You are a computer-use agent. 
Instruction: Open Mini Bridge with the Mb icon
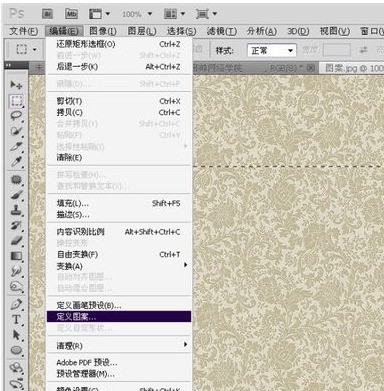click(71, 14)
